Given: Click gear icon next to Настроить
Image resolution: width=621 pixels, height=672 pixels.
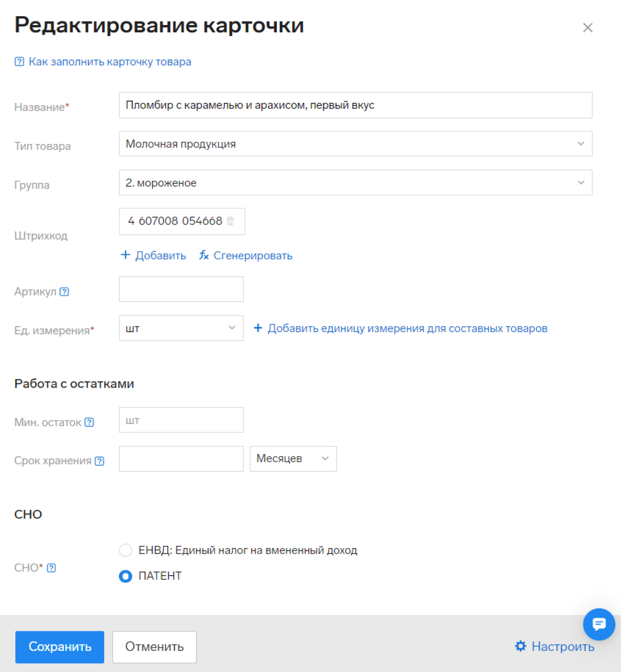Looking at the screenshot, I should [520, 646].
